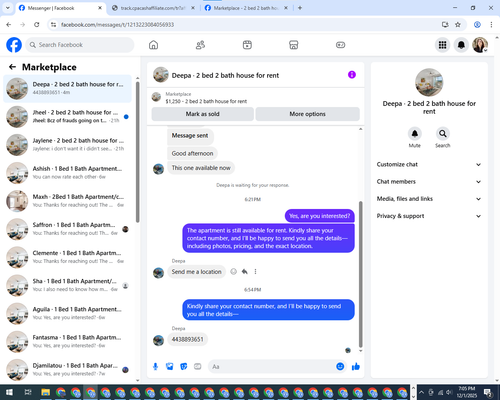Open Jaylene 2 bed 2 bath conversation
The height and width of the screenshot is (400, 500).
click(67, 145)
